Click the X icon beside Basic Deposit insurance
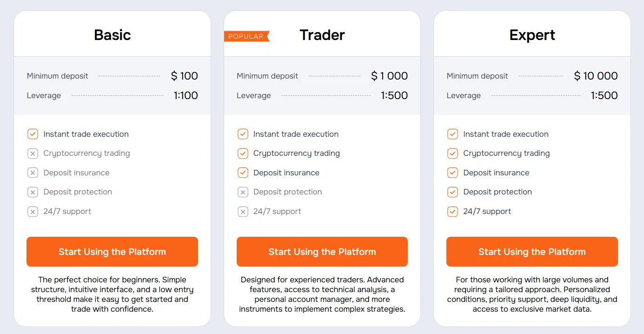Viewport: 644px width, 334px height. click(x=33, y=173)
